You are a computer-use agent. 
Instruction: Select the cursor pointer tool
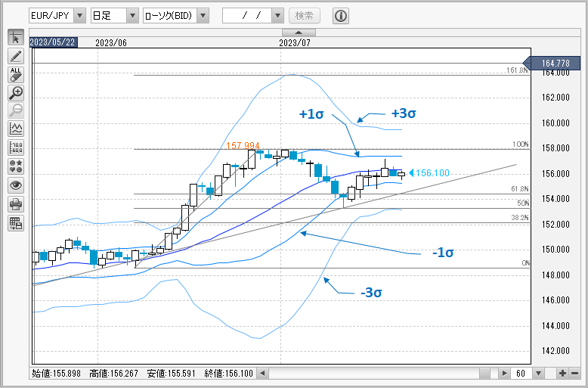click(16, 38)
